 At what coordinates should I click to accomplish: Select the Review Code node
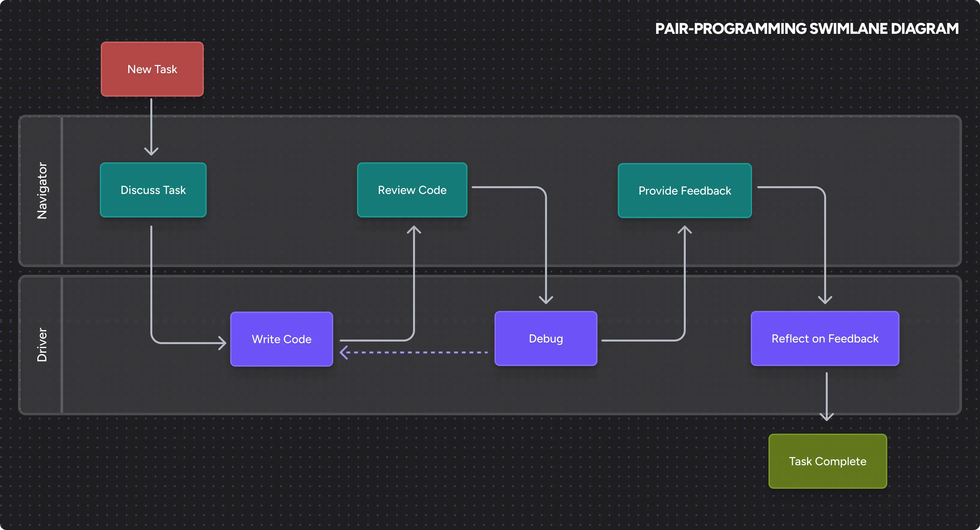(x=412, y=190)
